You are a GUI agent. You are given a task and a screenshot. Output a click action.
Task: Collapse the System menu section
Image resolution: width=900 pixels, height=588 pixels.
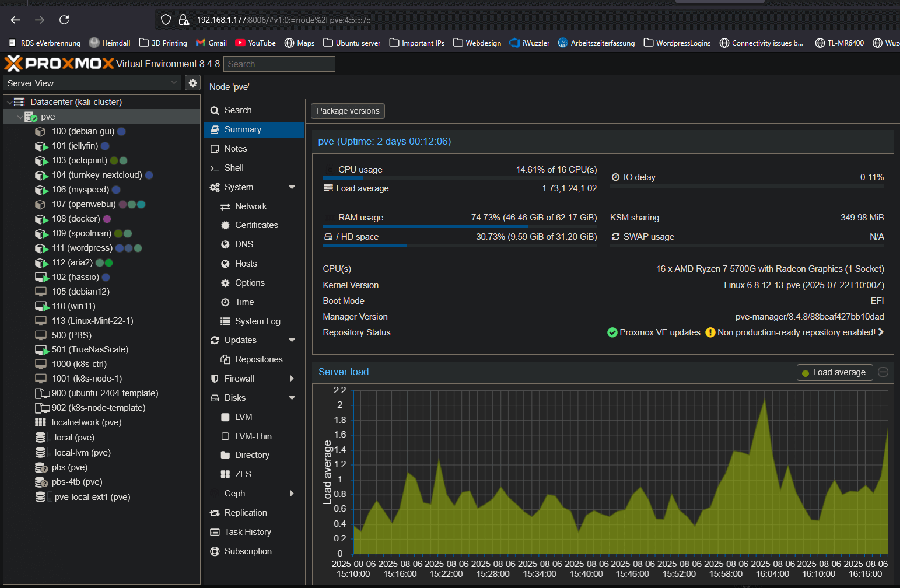292,187
